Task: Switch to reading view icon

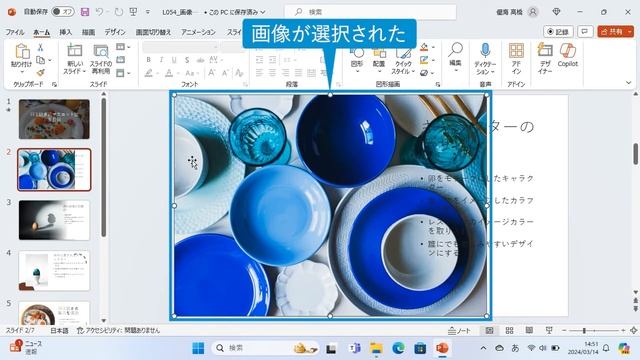Action: point(529,330)
